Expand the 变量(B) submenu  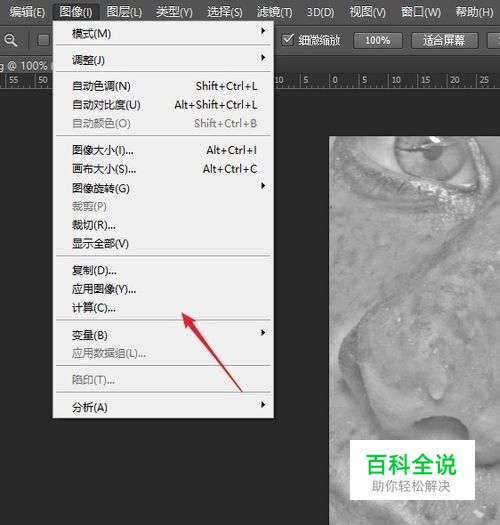[x=163, y=335]
